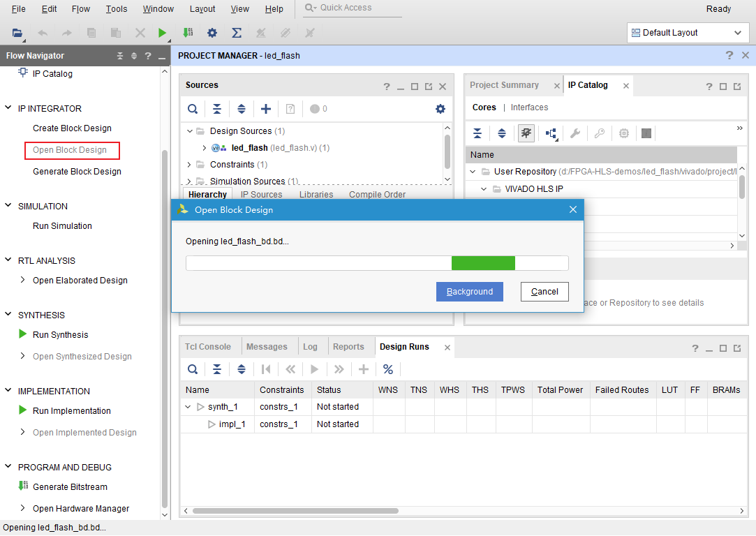Expand the Constraints folder in Sources
Screen dimensions: 756x536
189,165
